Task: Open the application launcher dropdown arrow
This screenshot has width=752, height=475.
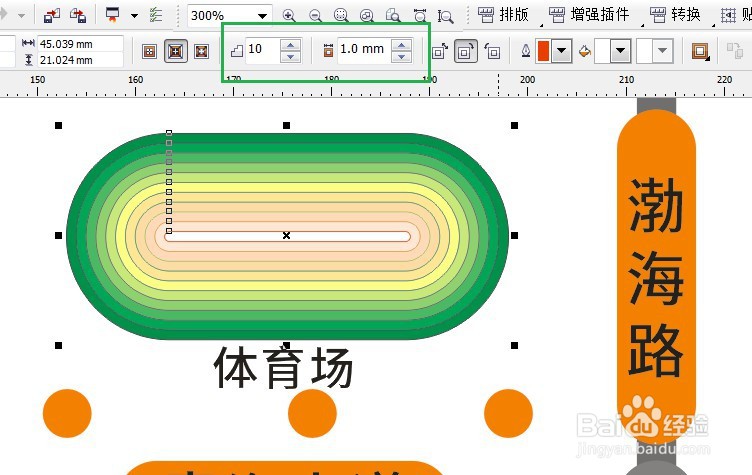Action: coord(134,16)
